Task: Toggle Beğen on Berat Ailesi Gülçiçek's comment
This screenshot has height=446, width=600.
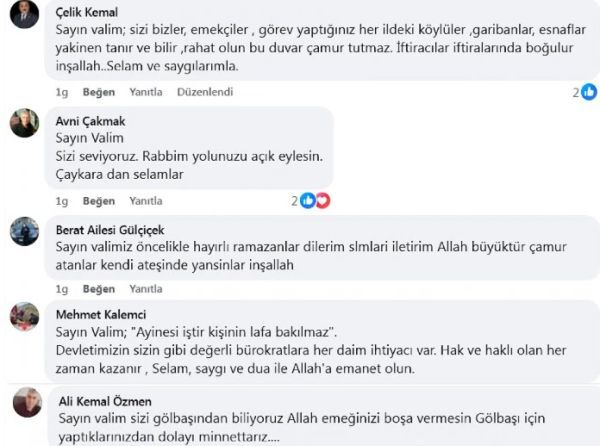Action: (99, 289)
